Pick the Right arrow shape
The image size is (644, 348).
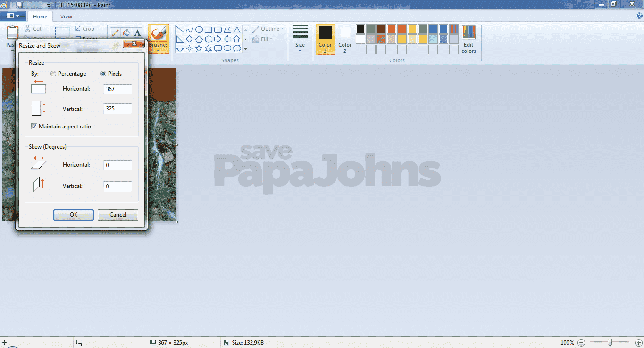pos(217,39)
